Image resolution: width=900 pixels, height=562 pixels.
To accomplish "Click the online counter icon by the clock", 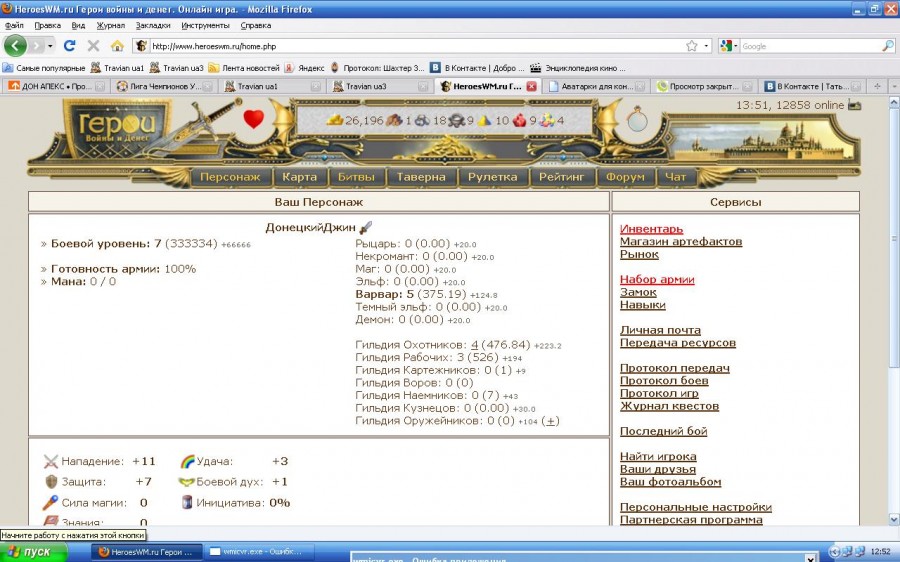I will pos(854,105).
